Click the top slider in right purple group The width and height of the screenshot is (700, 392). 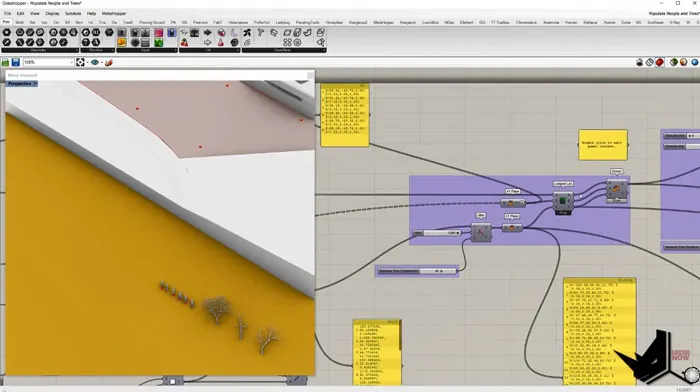coord(681,135)
